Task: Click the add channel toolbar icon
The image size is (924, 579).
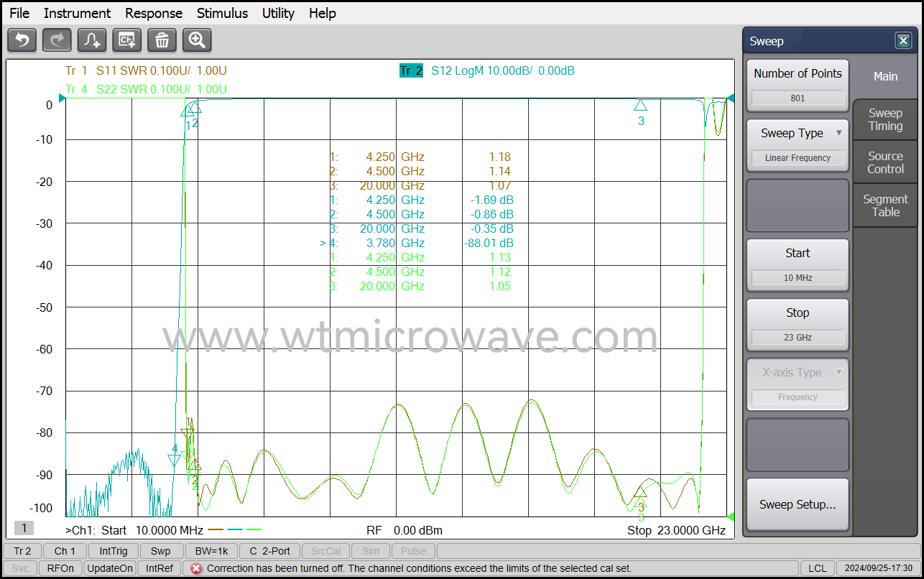Action: tap(127, 40)
